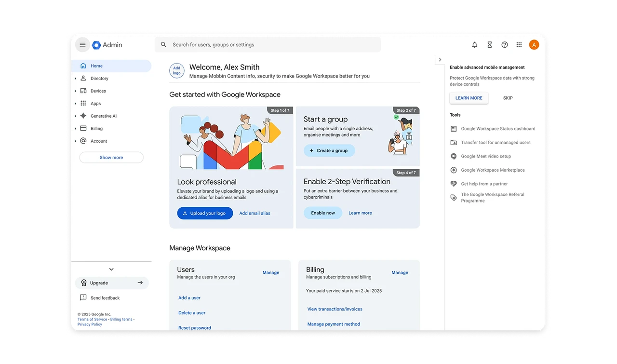The width and height of the screenshot is (617, 364).
Task: Click SKIP for advanced mobile management
Action: click(x=508, y=98)
